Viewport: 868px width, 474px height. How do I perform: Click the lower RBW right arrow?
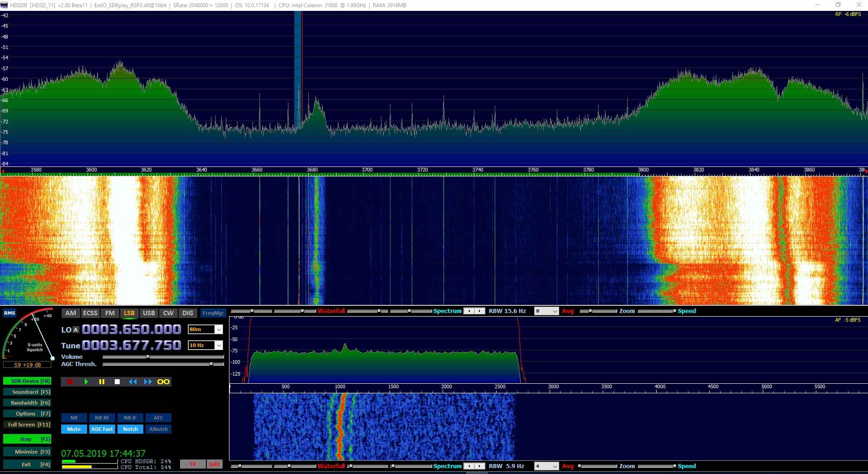[x=479, y=466]
